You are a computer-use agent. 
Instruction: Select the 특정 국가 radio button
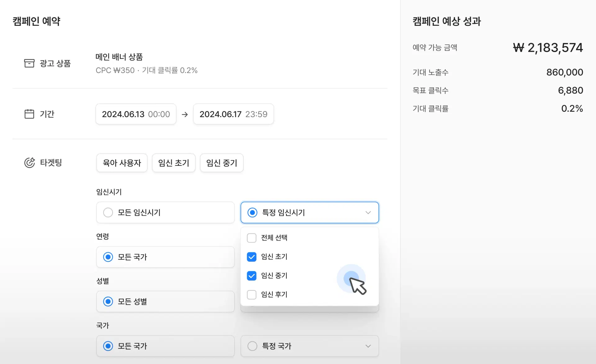[252, 346]
